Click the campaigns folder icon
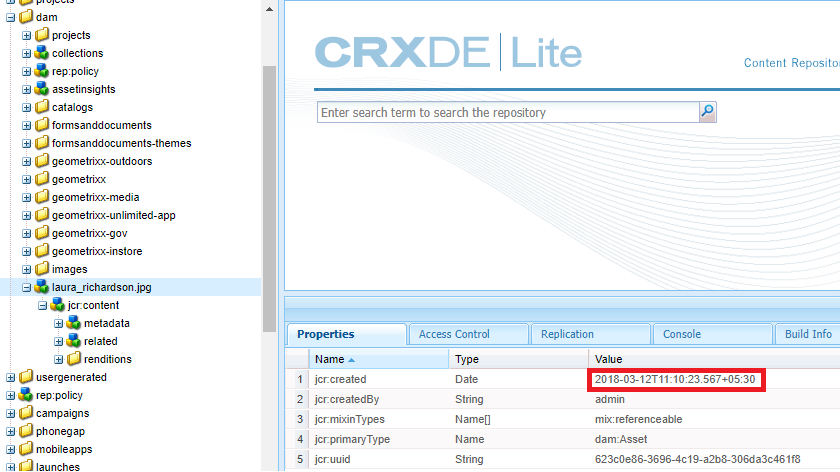This screenshot has height=472, width=840. [x=26, y=413]
